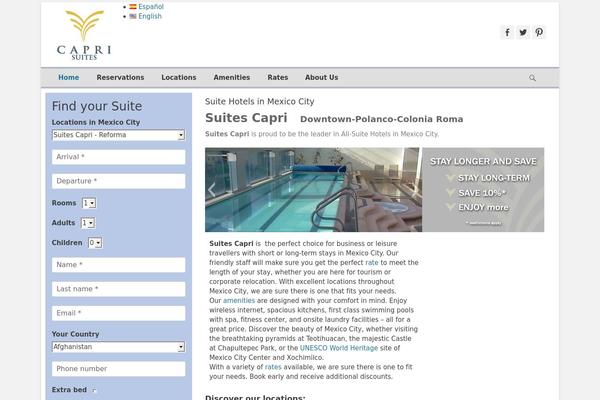Follow the 'rates' link near the bottom
The image size is (600, 400).
[273, 367]
